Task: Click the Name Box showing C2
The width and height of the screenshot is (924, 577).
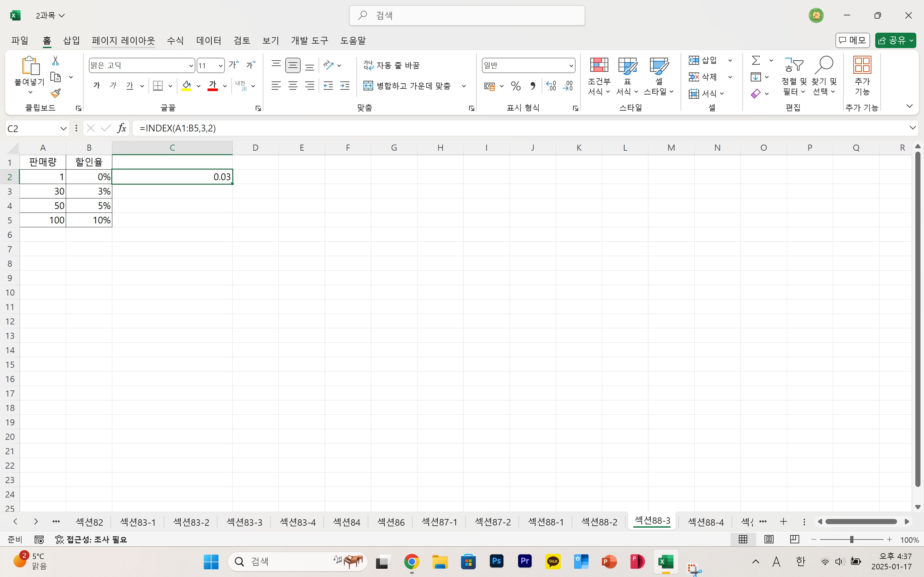Action: click(32, 128)
